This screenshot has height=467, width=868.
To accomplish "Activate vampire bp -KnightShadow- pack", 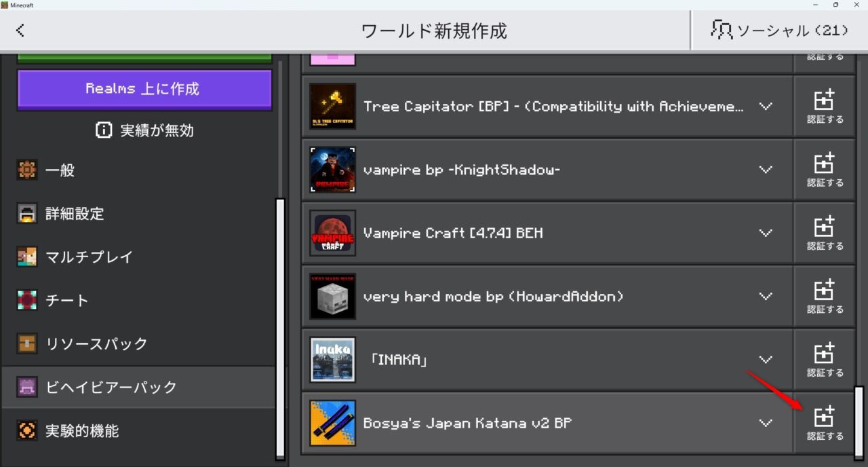I will tap(825, 170).
